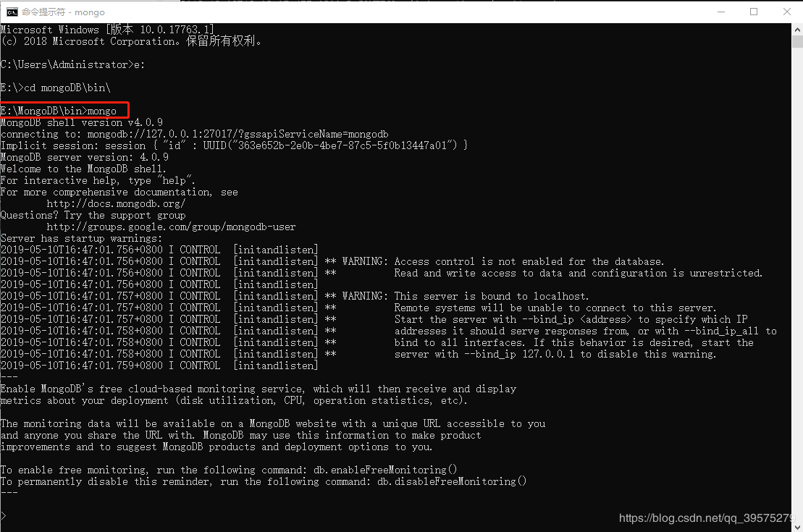
Task: Click the "Implicit session" UUID line
Action: click(x=234, y=145)
